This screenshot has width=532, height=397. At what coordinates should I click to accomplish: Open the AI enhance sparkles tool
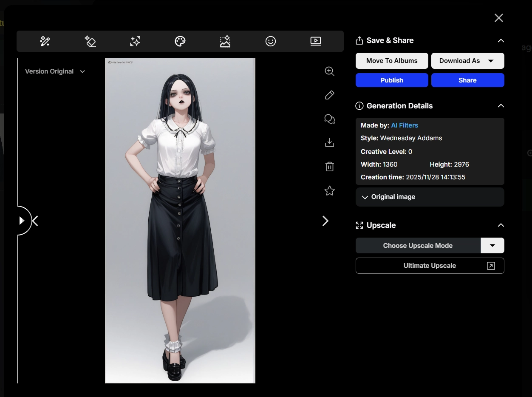[135, 41]
